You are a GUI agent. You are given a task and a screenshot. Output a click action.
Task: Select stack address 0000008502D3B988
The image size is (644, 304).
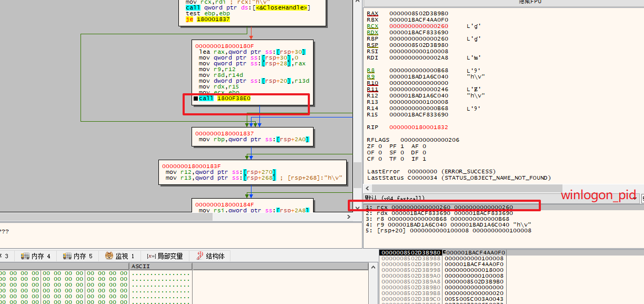pyautogui.click(x=410, y=258)
